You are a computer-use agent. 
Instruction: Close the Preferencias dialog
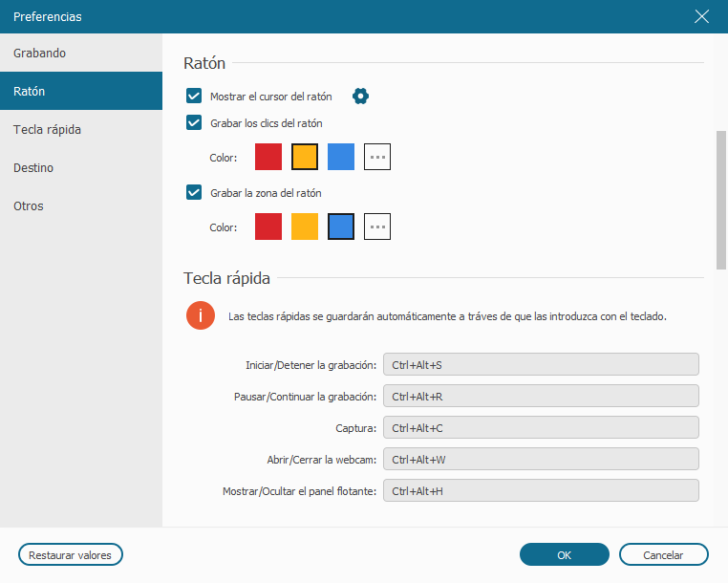tap(701, 16)
